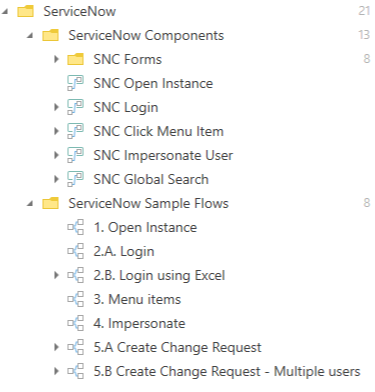Screen dimensions: 375x392
Task: Select the ServiceNow root folder label
Action: pyautogui.click(x=80, y=11)
